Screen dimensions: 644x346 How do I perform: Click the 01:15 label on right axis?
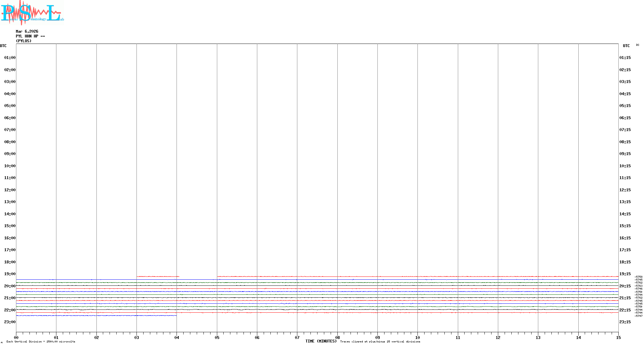pos(625,58)
